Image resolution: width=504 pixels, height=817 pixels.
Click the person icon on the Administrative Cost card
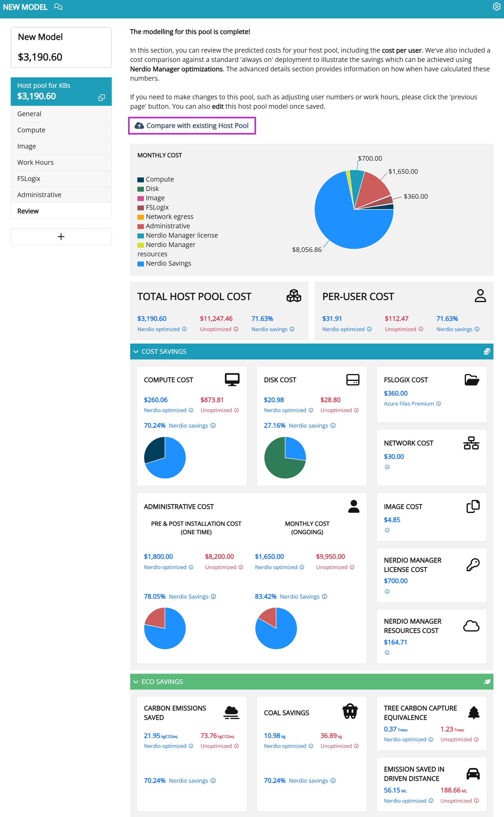pos(354,506)
